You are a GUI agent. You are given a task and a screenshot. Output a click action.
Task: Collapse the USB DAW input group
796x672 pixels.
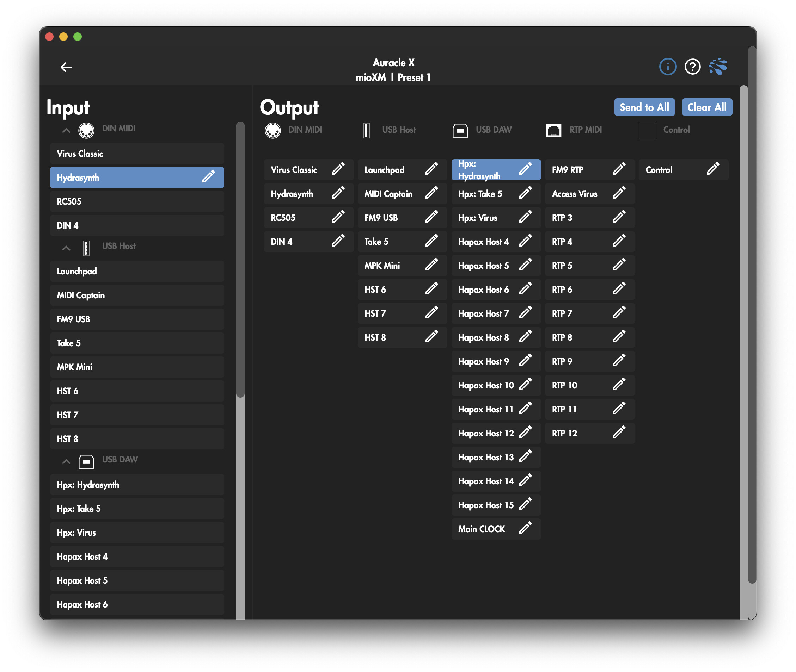pos(66,461)
